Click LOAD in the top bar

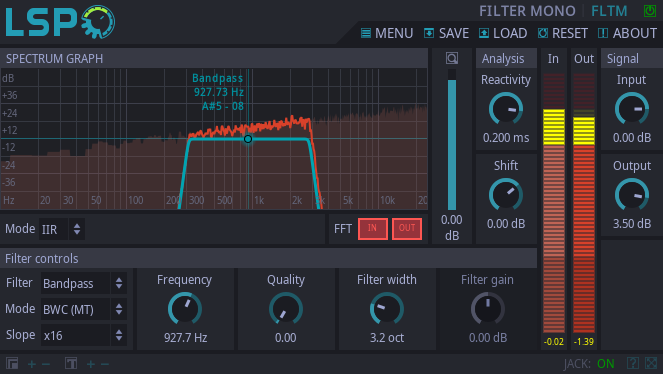point(503,33)
